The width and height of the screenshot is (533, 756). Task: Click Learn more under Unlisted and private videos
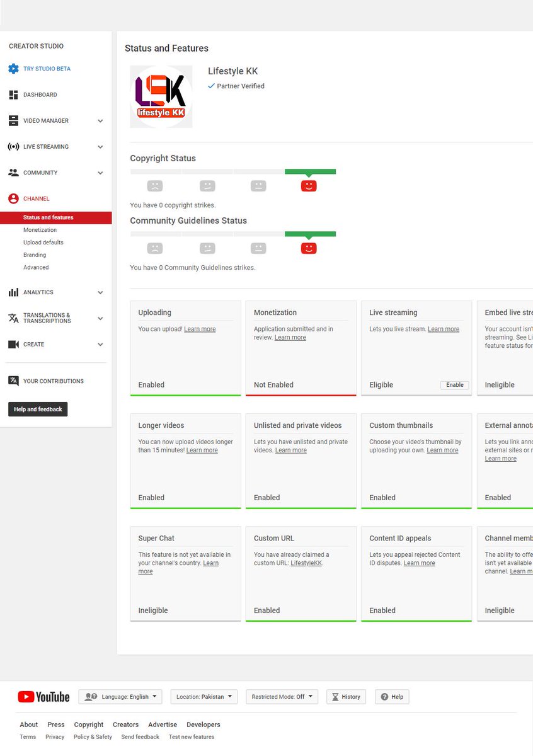(291, 450)
